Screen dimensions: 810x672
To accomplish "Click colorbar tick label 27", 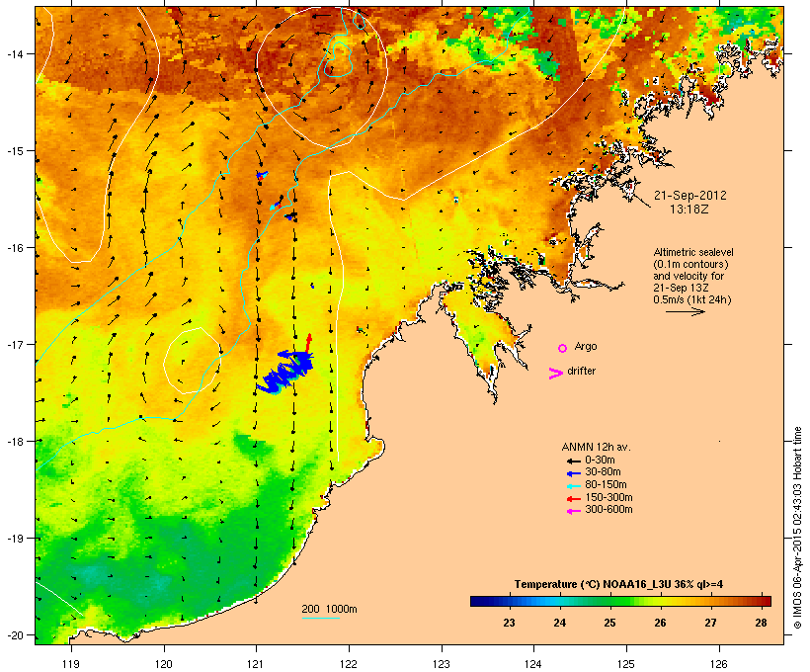I will (x=710, y=623).
